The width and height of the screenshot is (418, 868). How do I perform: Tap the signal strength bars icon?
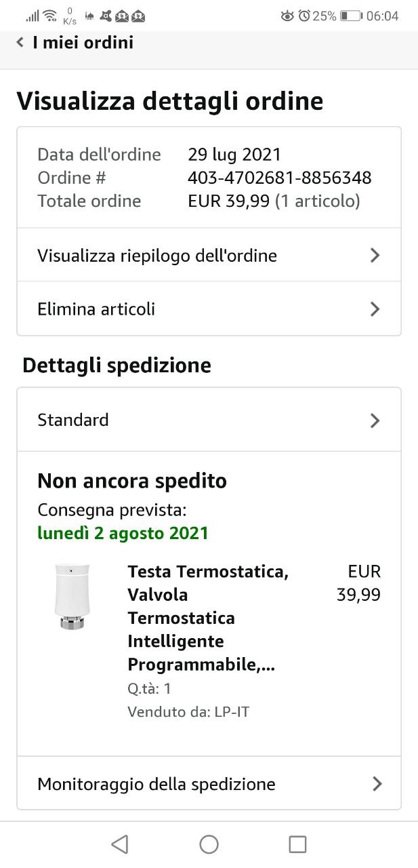click(33, 16)
